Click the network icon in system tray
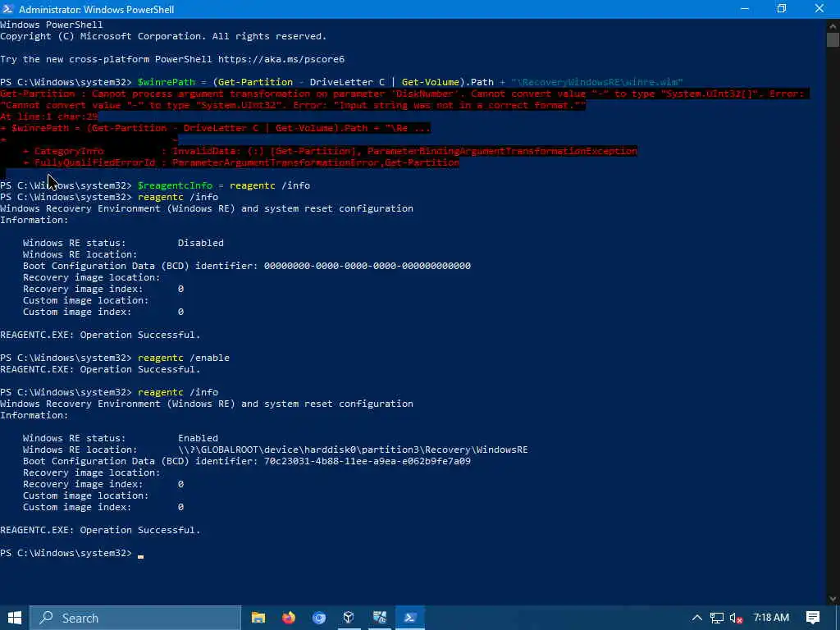 (x=717, y=618)
